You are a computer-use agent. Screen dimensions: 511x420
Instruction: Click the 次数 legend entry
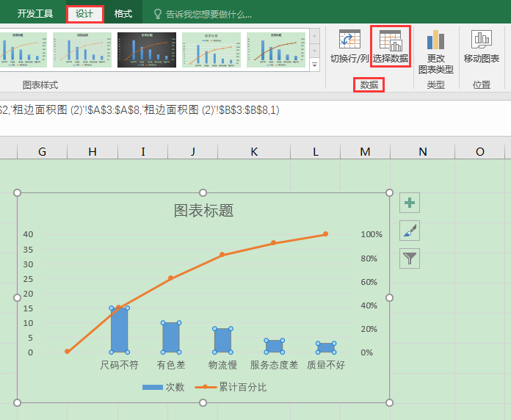[164, 387]
